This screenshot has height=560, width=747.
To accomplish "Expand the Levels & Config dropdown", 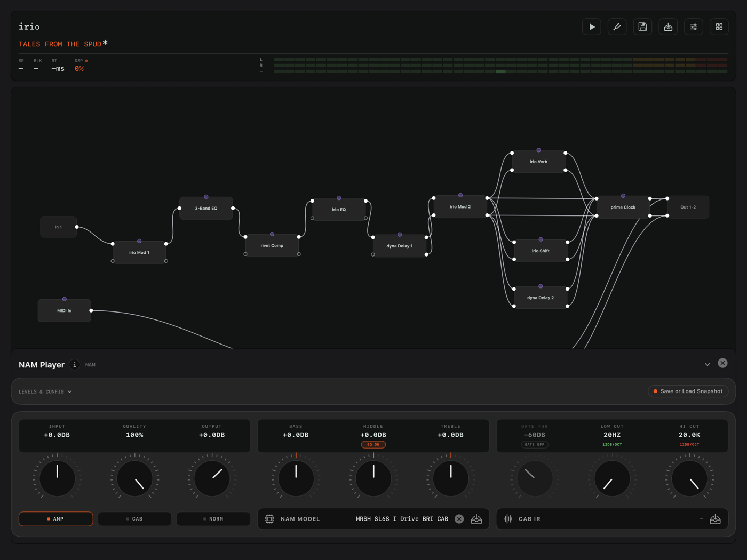I will (45, 391).
